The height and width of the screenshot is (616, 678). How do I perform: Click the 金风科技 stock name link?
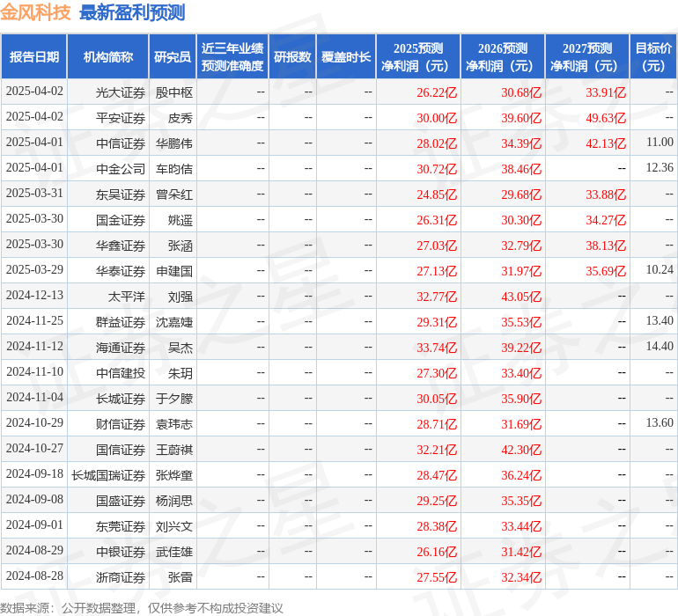pyautogui.click(x=36, y=12)
